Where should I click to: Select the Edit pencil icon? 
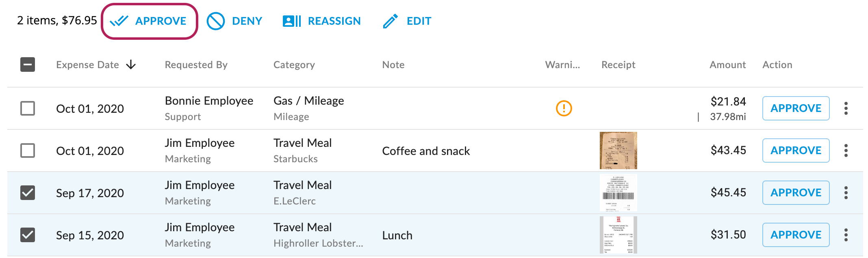coord(390,20)
